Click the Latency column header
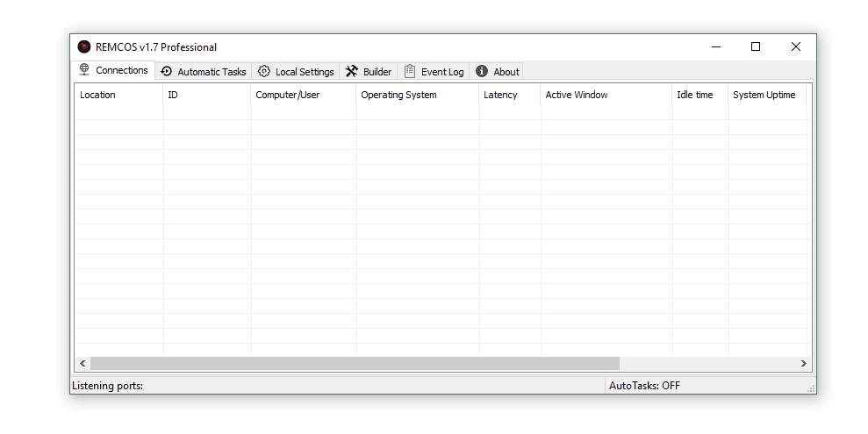The height and width of the screenshot is (434, 868). (x=500, y=95)
